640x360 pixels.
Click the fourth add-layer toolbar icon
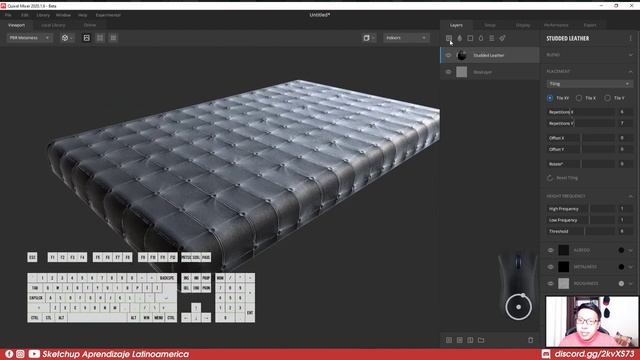click(x=481, y=38)
